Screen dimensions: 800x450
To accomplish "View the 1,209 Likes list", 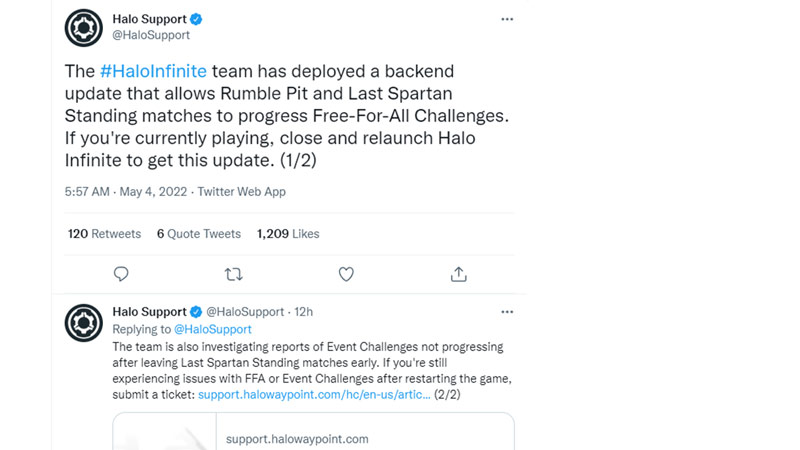I will point(288,234).
